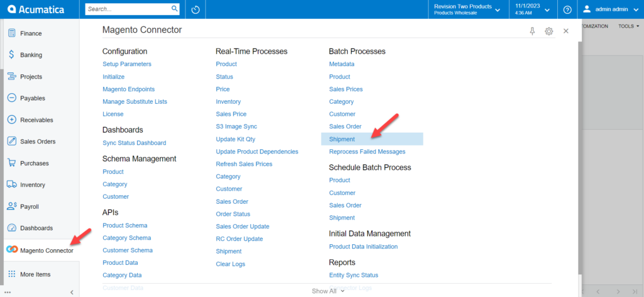Viewport: 644px width, 297px height.
Task: Collapse the left navigation sidebar
Action: [72, 293]
